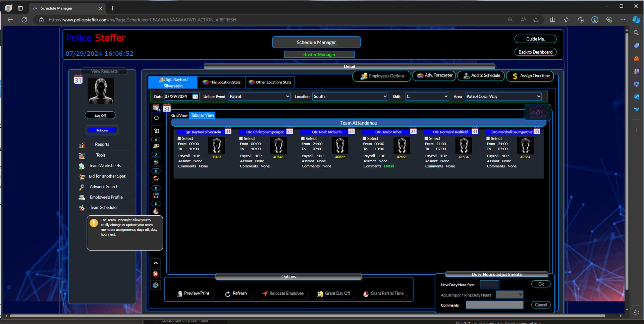This screenshot has height=324, width=644.
Task: Click Preview/Print in Options
Action: (x=193, y=293)
